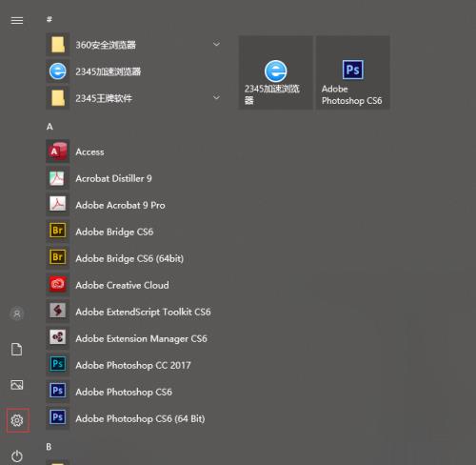Click the Adobe Photoshop CS6 (64 Bit) label
476x465 pixels.
pyautogui.click(x=140, y=418)
